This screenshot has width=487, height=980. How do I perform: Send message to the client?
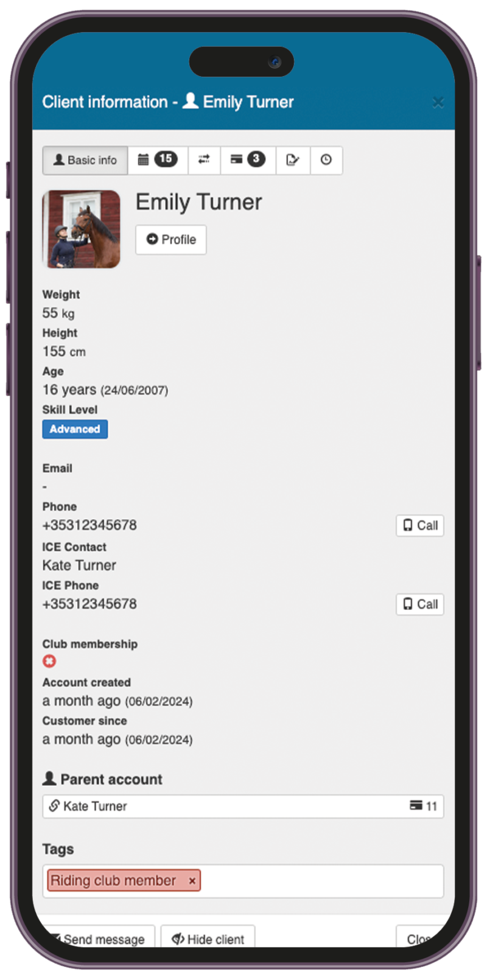point(99,937)
